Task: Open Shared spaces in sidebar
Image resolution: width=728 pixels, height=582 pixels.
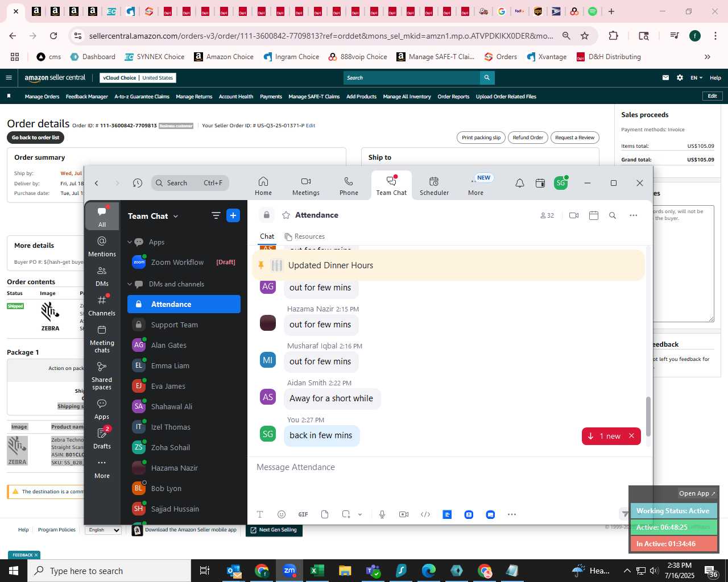Action: coord(102,375)
